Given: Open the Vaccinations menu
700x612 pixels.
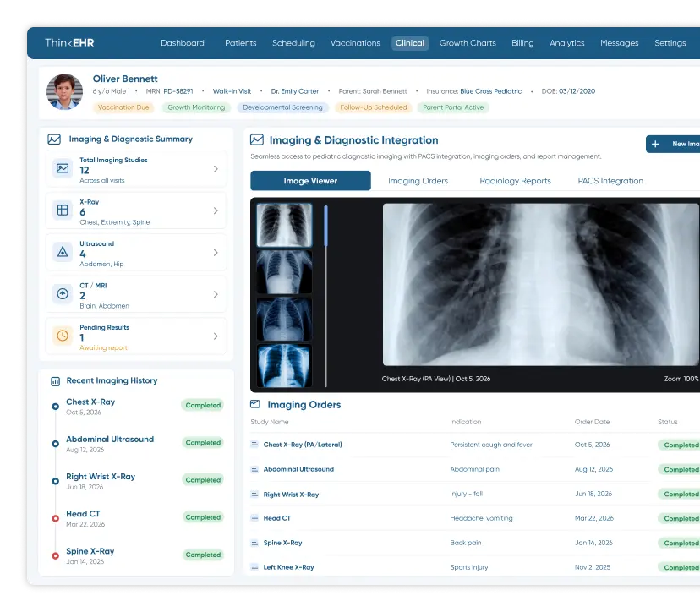Looking at the screenshot, I should coord(355,43).
